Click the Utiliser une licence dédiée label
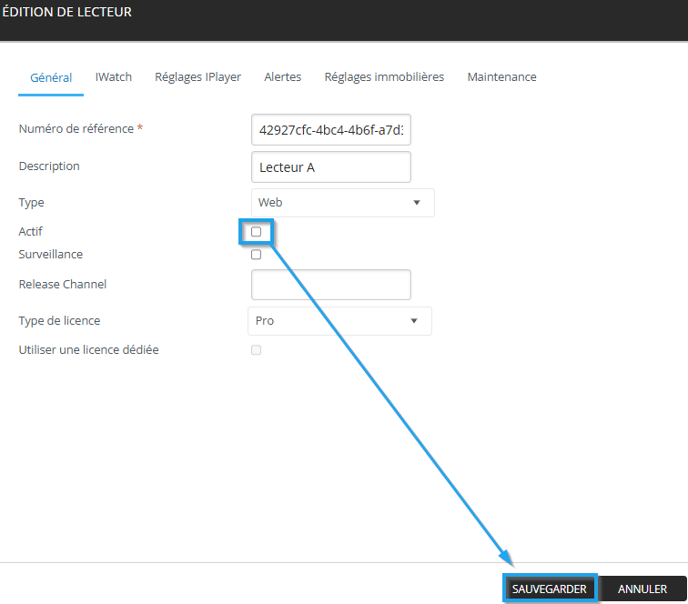This screenshot has width=688, height=604. click(89, 350)
